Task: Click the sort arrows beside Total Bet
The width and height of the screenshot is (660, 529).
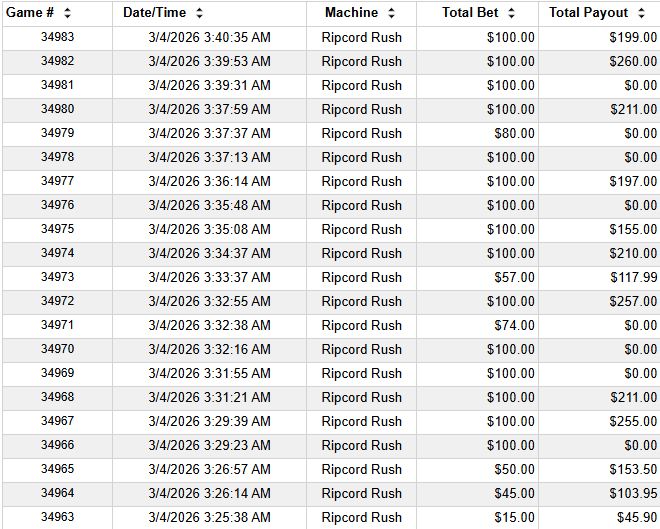Action: [x=511, y=13]
